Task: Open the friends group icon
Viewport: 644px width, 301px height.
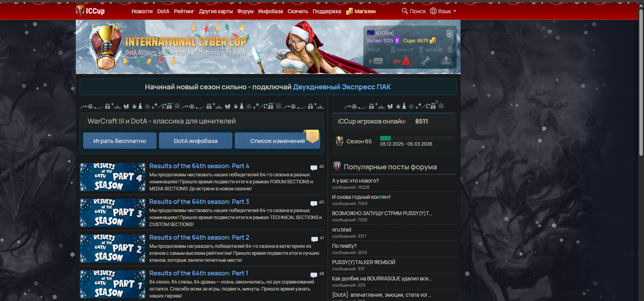Action: coord(446,61)
